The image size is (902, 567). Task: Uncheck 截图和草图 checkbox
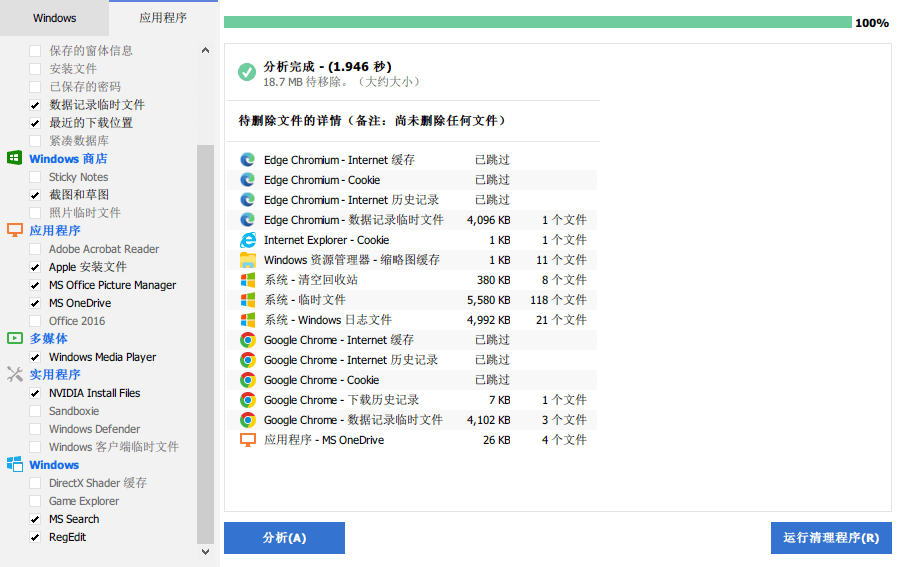(35, 195)
